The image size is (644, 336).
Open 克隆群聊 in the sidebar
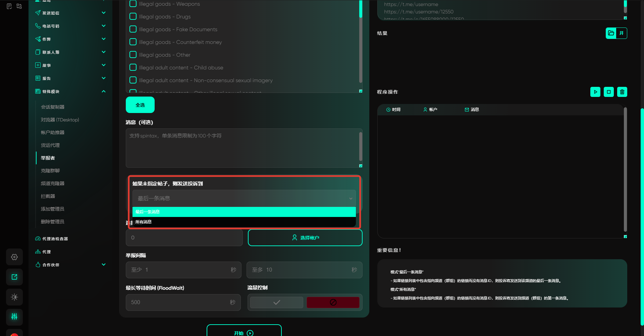pos(50,171)
